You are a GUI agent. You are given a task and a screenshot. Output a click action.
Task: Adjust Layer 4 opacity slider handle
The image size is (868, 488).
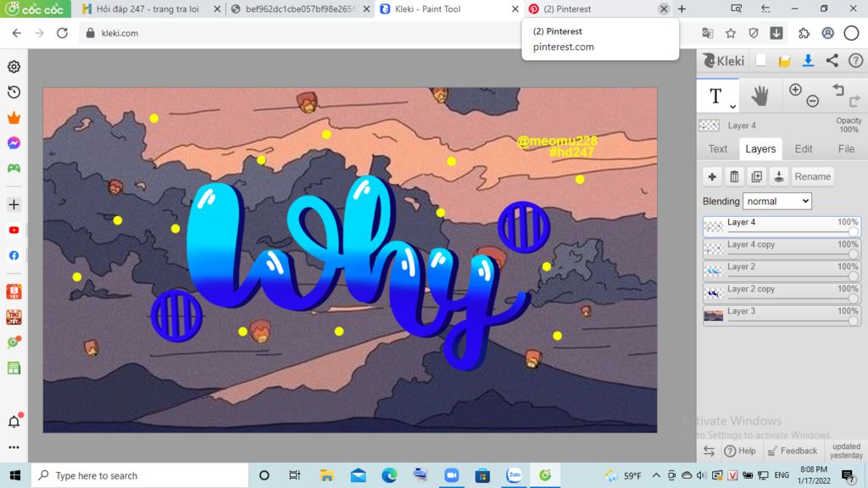coord(853,232)
